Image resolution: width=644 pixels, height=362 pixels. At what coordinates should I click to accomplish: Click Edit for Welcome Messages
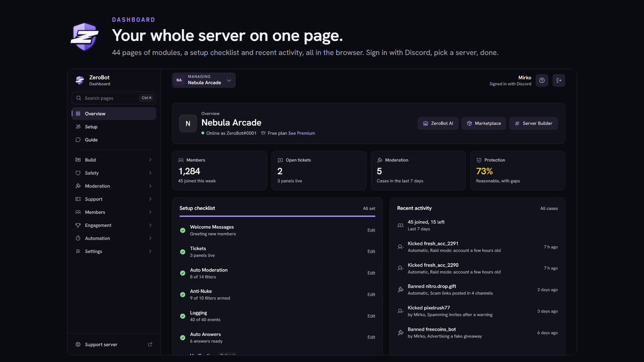[x=371, y=230]
